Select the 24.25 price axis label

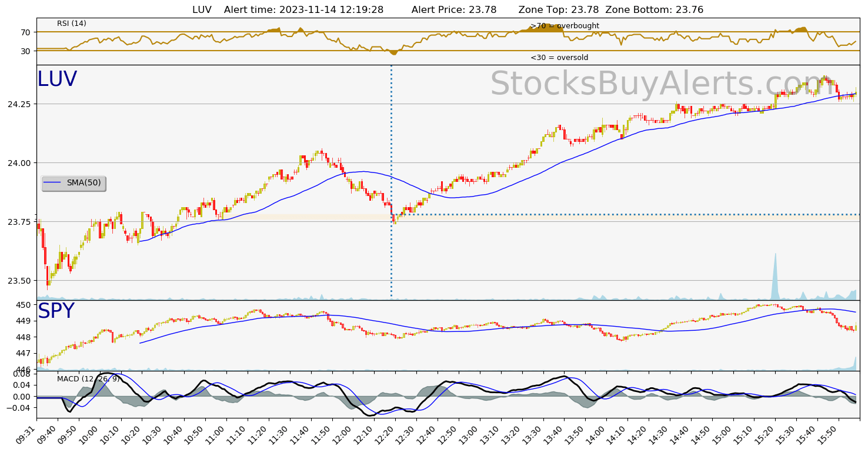(x=20, y=104)
